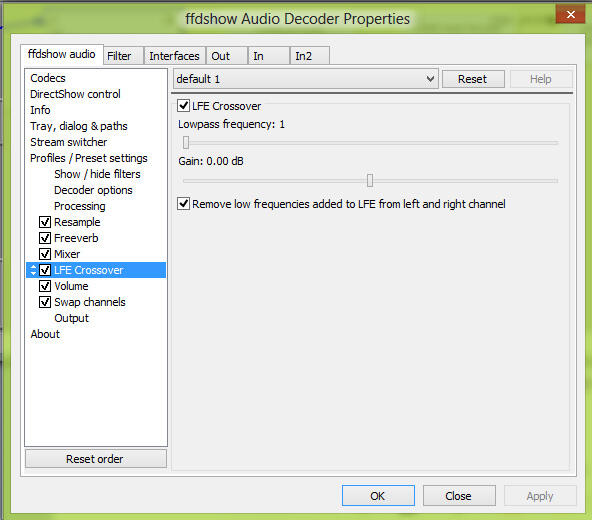Toggle the Freeverb filter checkbox

(x=45, y=238)
